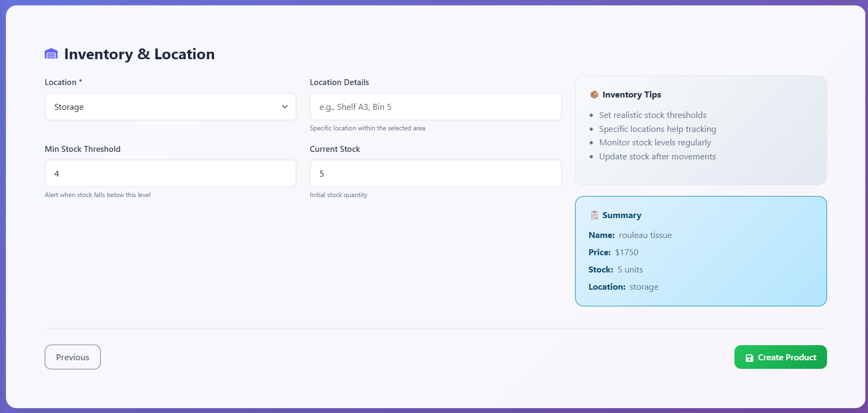Click the Min Stock Threshold label
Screen dimensions: 868x413
(82, 149)
